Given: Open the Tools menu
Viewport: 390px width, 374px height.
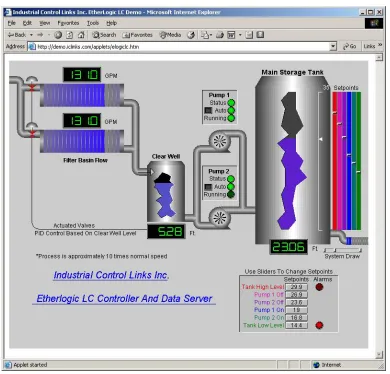Looking at the screenshot, I should point(93,23).
